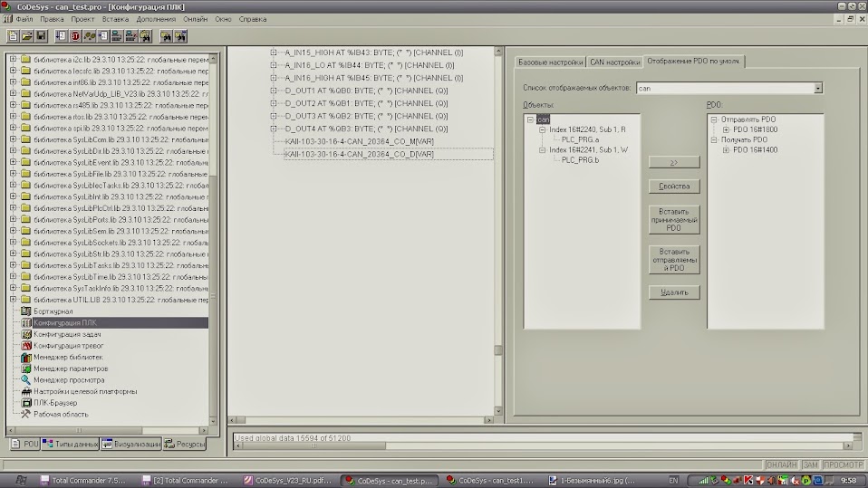Viewport: 868px width, 488px height.
Task: Open CoDeSys_V23_RU.pdf in the taskbar
Action: tap(288, 480)
